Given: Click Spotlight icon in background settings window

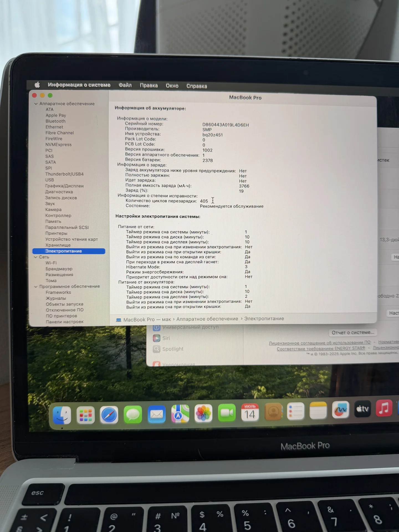Looking at the screenshot, I should 157,349.
